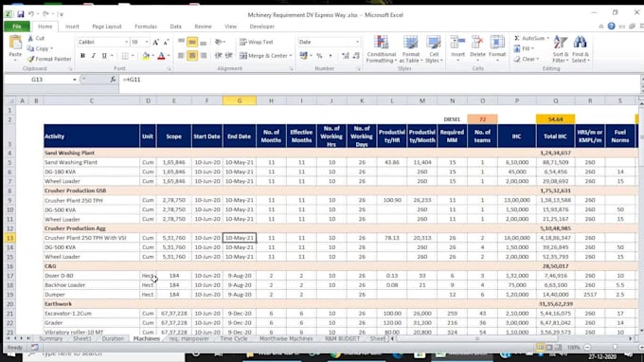Toggle Wrap Text

(257, 42)
